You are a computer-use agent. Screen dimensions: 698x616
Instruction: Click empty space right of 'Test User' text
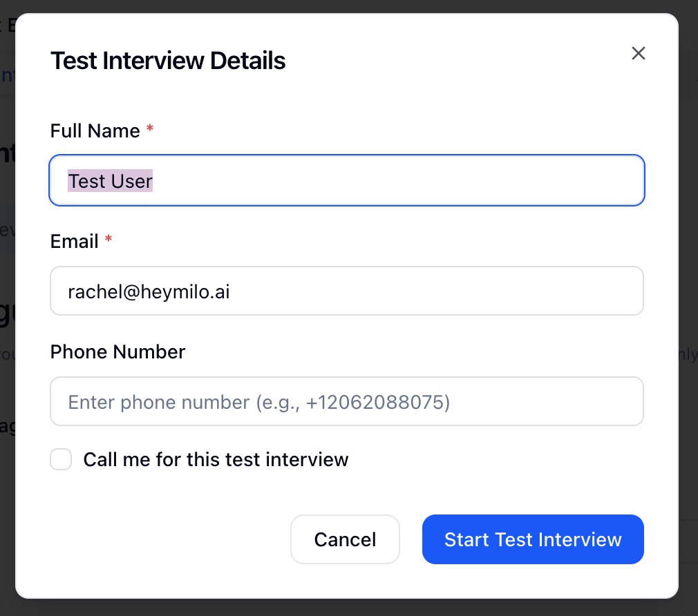tap(415, 181)
